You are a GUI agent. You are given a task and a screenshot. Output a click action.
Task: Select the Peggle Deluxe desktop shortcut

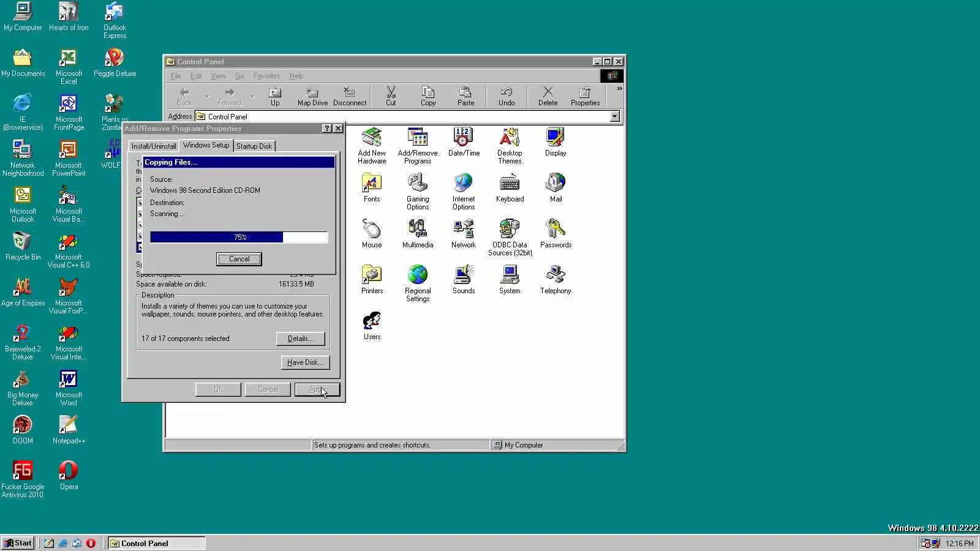click(115, 62)
